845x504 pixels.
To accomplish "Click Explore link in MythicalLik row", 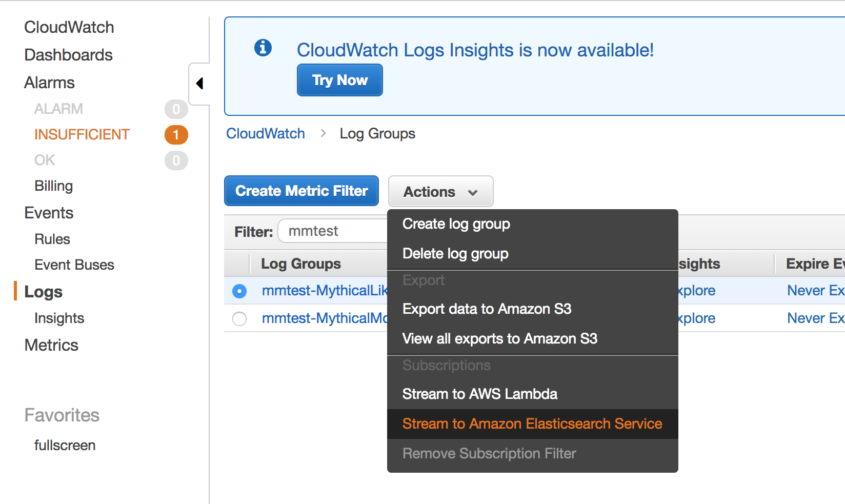I will tap(697, 291).
